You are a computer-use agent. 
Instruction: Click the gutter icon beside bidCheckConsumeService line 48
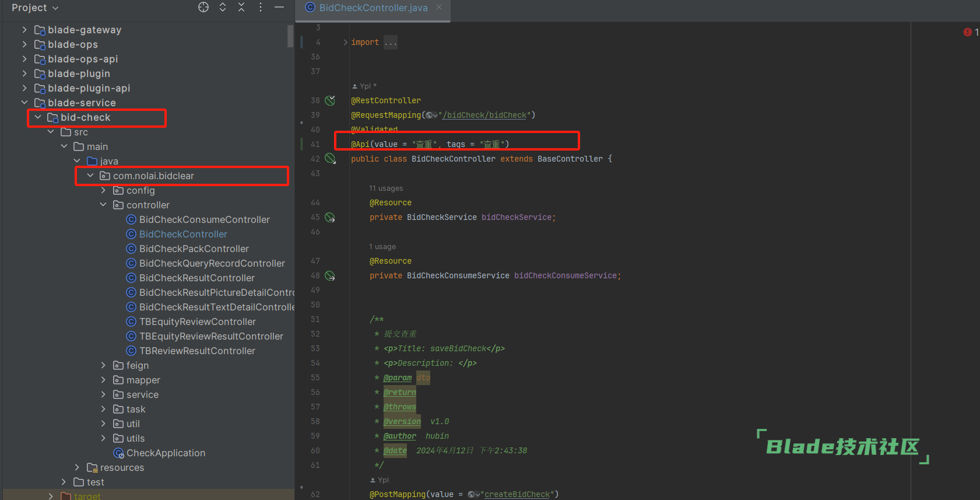pos(330,275)
